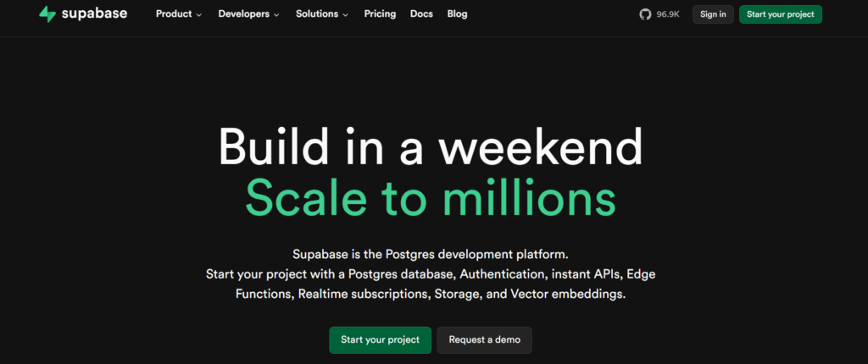Viewport: 868px width, 364px height.
Task: Click the Supabase lightning bolt logo icon
Action: [47, 14]
